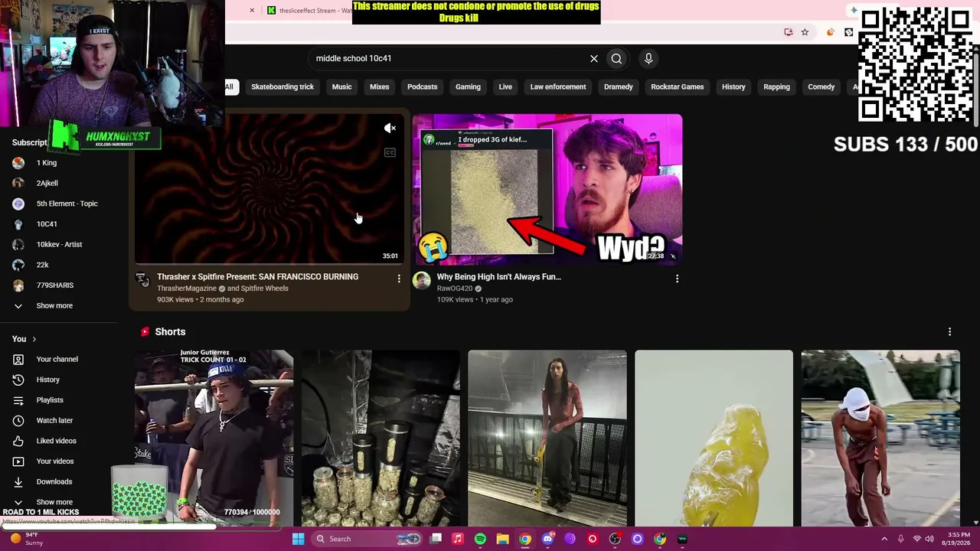
Task: Choose the 'Live' filter chip
Action: (505, 86)
